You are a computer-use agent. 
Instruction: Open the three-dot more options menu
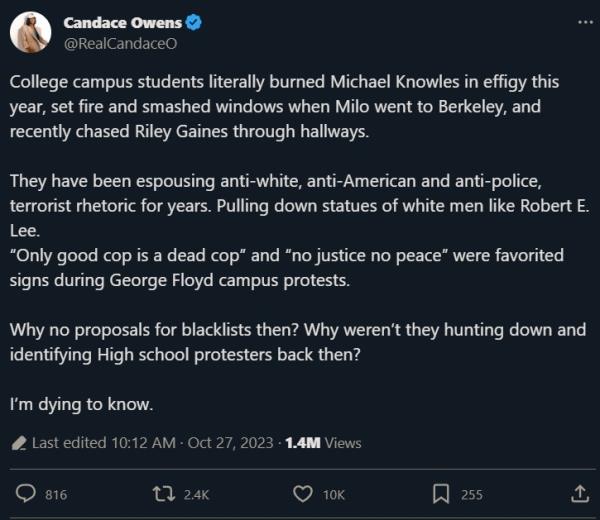(585, 23)
